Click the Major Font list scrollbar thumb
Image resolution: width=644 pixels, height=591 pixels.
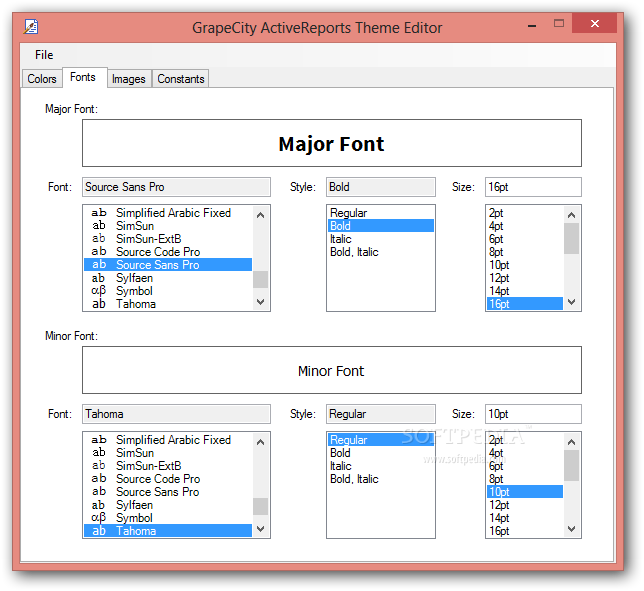[260, 279]
